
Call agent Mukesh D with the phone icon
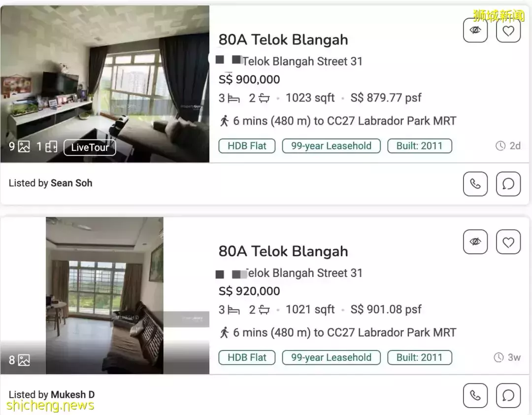tap(475, 395)
